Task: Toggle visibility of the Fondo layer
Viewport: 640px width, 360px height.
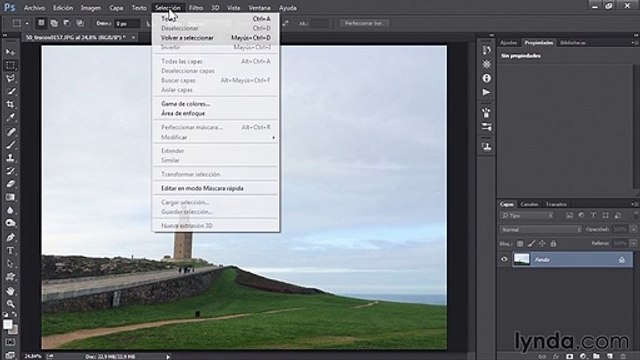Action: tap(504, 259)
